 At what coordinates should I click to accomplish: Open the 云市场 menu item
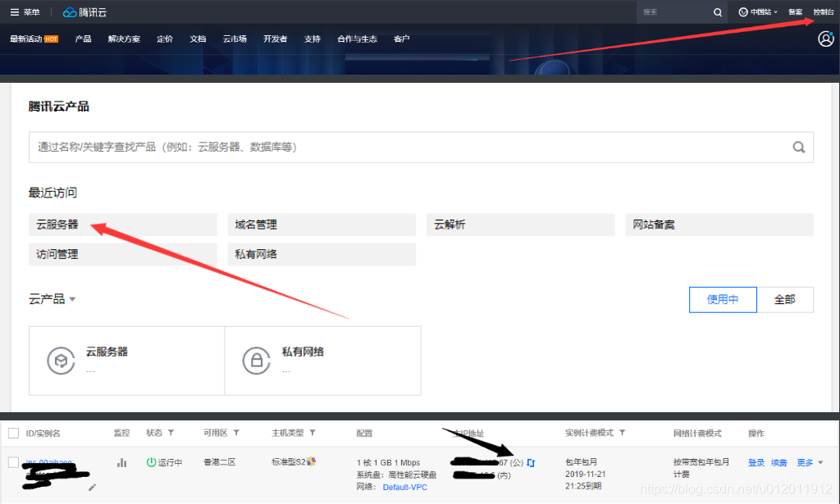pos(235,39)
